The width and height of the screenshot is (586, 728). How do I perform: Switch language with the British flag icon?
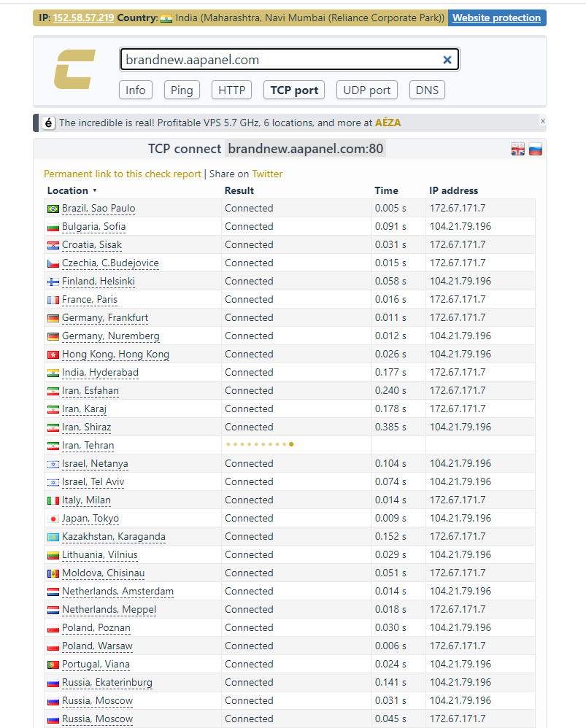517,150
